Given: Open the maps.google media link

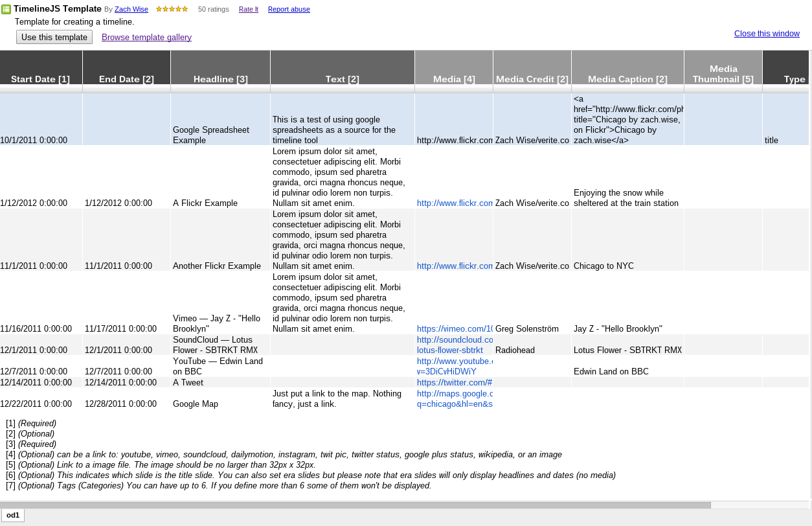Looking at the screenshot, I should [x=455, y=398].
